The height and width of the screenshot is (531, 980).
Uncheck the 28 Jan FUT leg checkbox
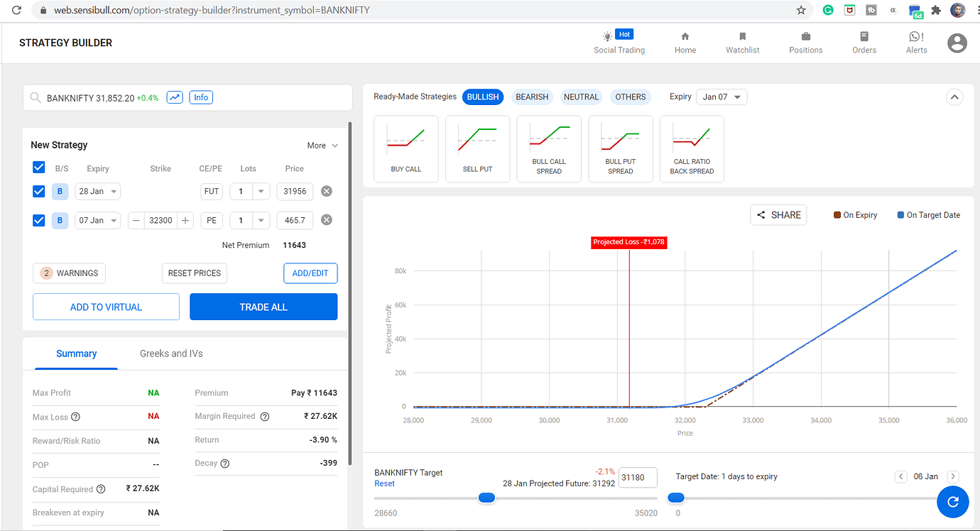coord(39,191)
